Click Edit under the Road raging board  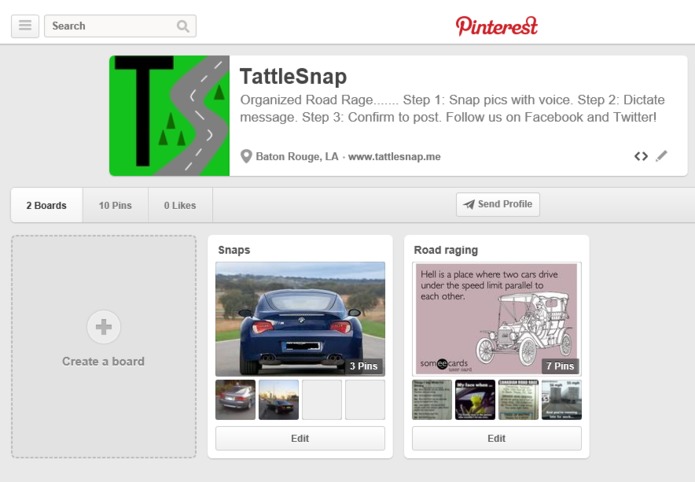click(496, 439)
